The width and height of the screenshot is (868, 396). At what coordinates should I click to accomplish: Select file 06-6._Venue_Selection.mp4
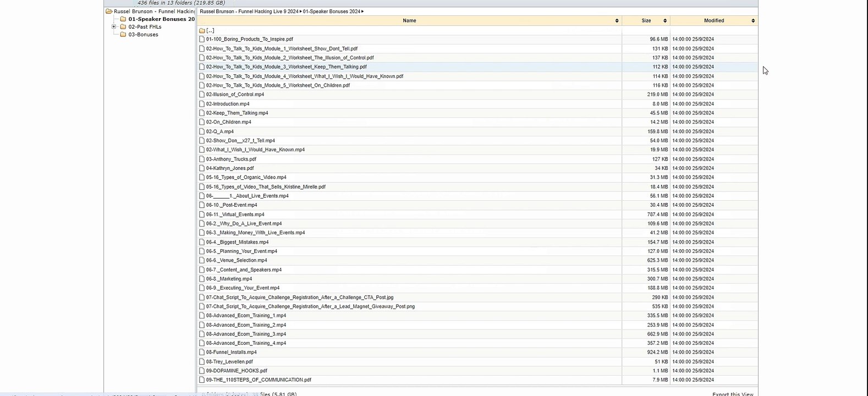point(237,260)
